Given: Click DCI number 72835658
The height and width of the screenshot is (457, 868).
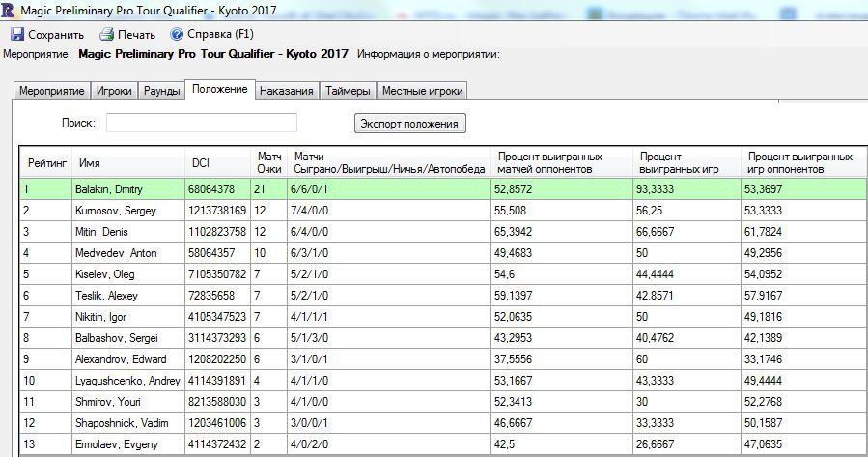Looking at the screenshot, I should pos(210,296).
